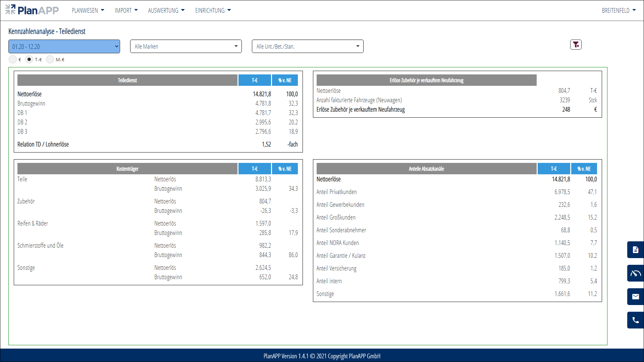Open the PLANWESEN menu
Image resolution: width=644 pixels, height=362 pixels.
point(88,10)
